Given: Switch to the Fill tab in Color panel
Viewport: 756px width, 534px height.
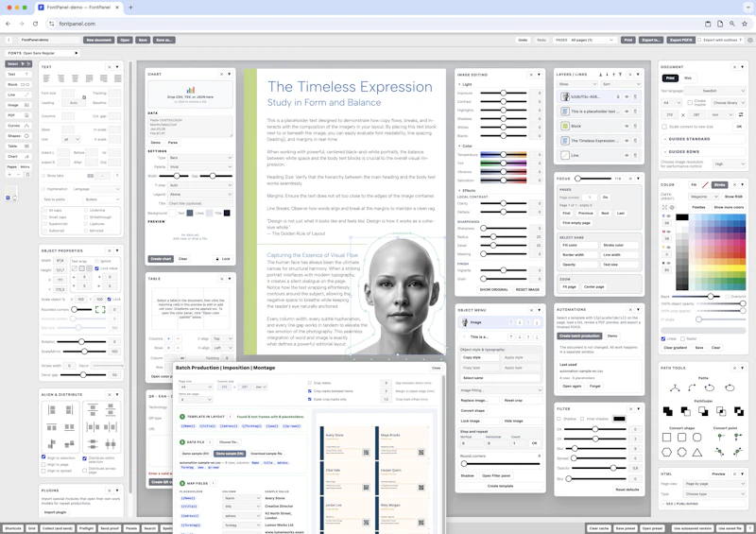Looking at the screenshot, I should click(x=694, y=184).
